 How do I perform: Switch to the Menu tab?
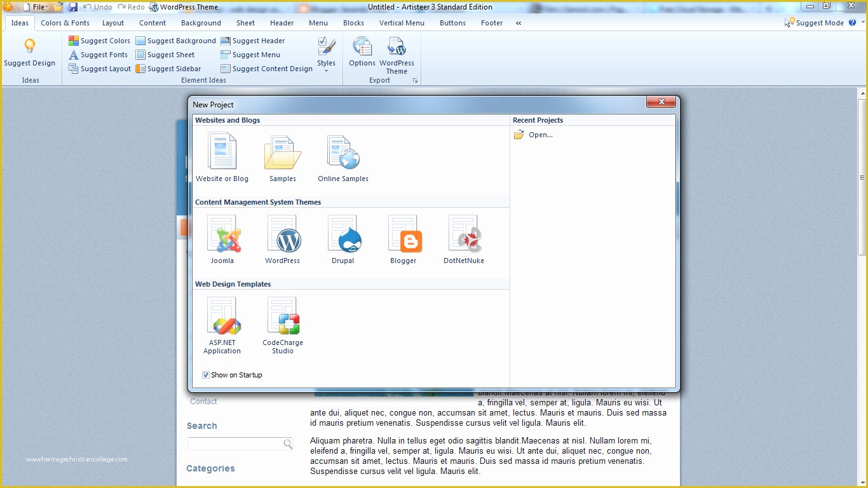point(318,23)
